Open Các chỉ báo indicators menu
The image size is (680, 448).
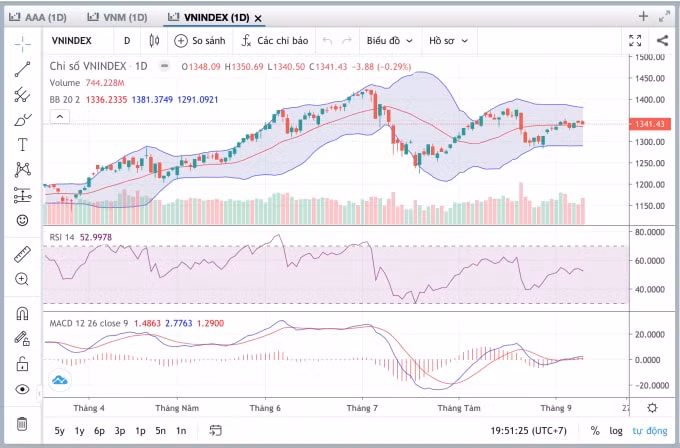pyautogui.click(x=275, y=41)
